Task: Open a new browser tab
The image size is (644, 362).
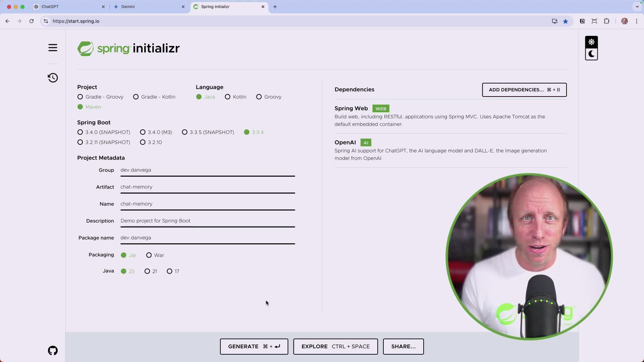Action: point(275,7)
